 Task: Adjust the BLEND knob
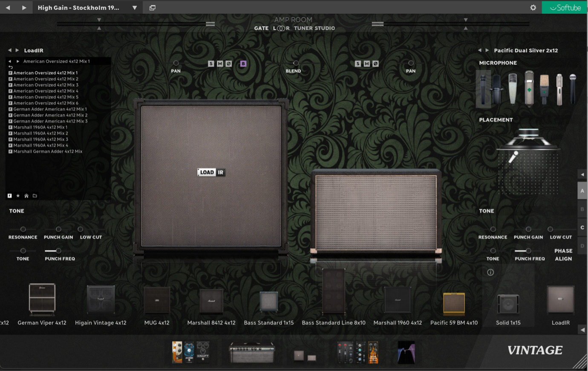tap(296, 64)
